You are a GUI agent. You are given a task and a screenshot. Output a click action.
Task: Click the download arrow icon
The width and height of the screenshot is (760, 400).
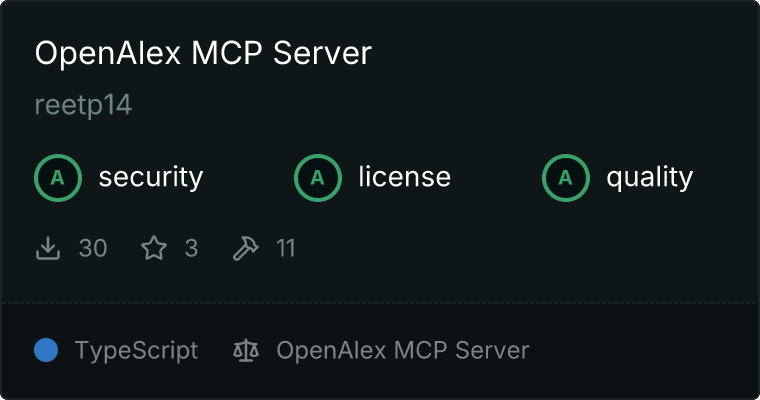pyautogui.click(x=48, y=248)
